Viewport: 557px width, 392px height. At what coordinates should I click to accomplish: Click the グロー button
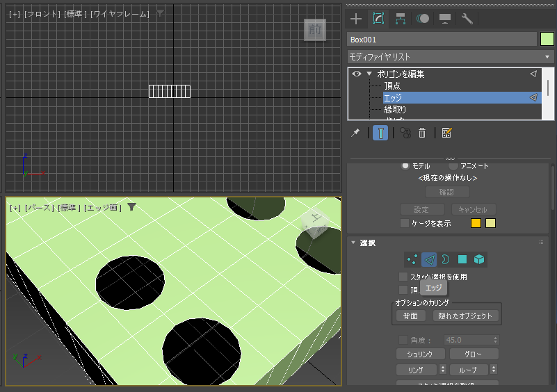[474, 354]
